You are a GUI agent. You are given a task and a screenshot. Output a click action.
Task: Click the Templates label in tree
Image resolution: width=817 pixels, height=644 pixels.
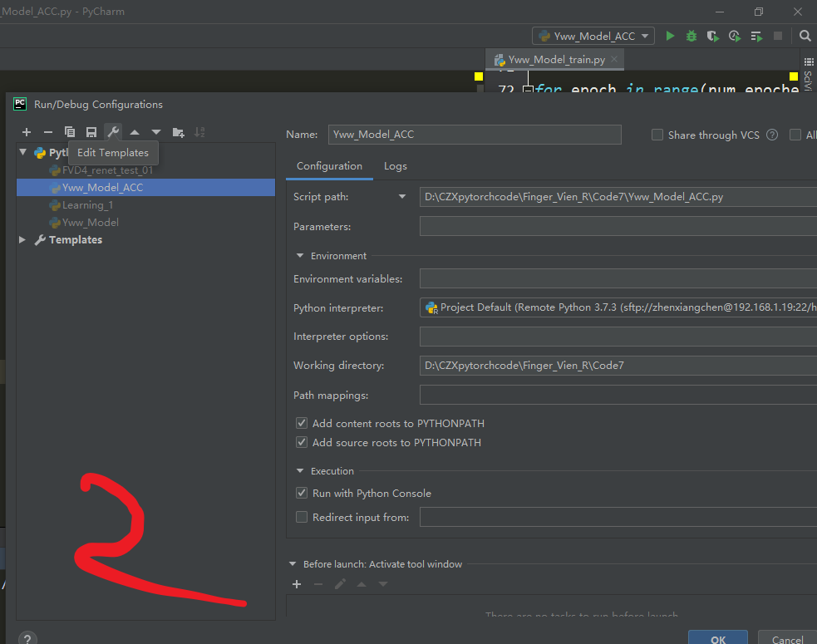pyautogui.click(x=76, y=239)
